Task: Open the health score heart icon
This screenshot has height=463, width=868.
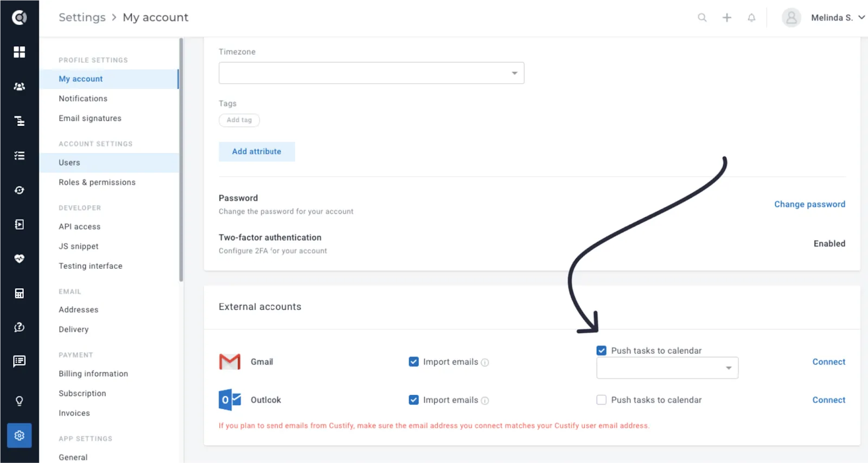Action: click(x=20, y=259)
